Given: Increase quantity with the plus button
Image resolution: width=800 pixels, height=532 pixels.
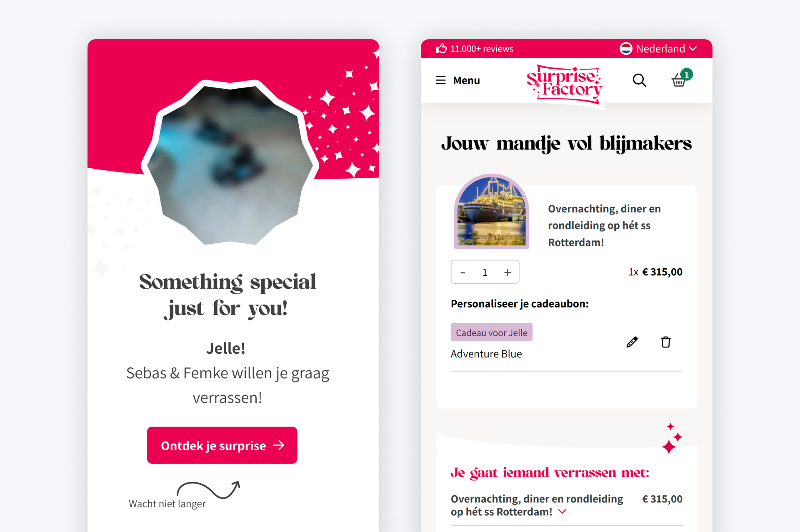Looking at the screenshot, I should pos(507,272).
